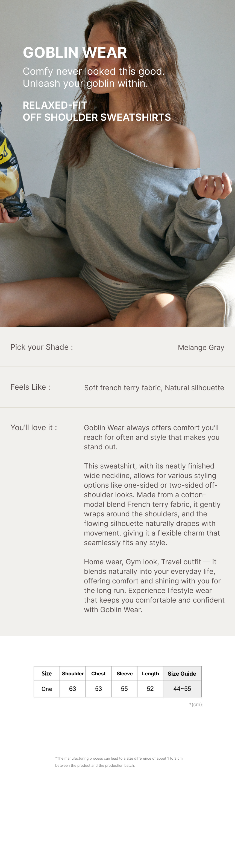Click the 'Pick your Shade' label
This screenshot has height=868, width=235.
click(x=42, y=347)
